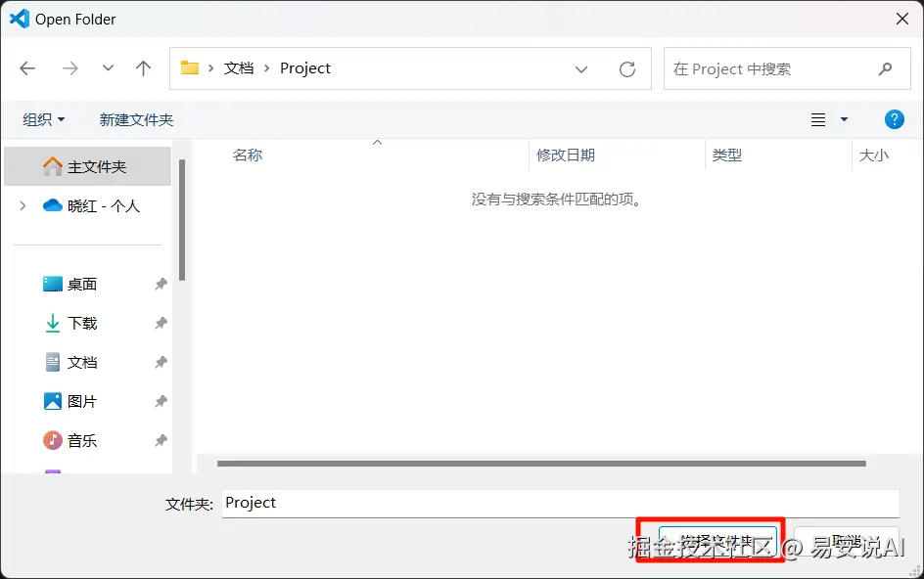Image resolution: width=924 pixels, height=579 pixels.
Task: Open the 组织 menu
Action: pyautogui.click(x=44, y=119)
